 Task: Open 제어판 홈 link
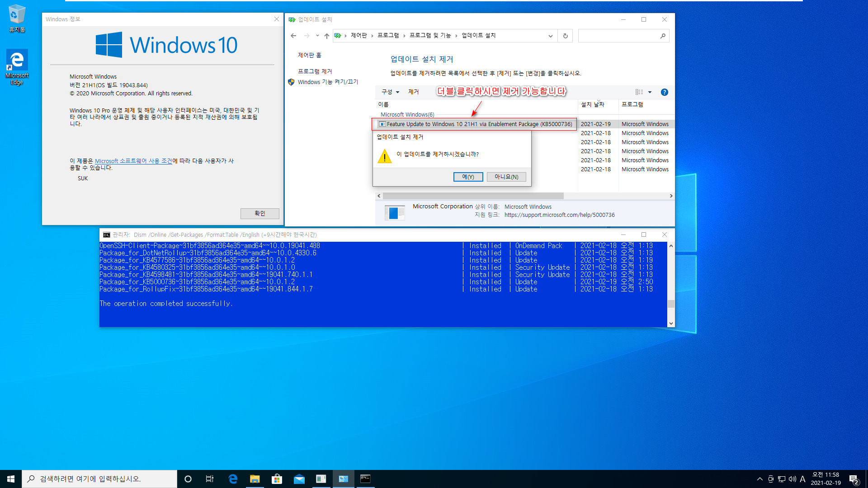[x=309, y=56]
